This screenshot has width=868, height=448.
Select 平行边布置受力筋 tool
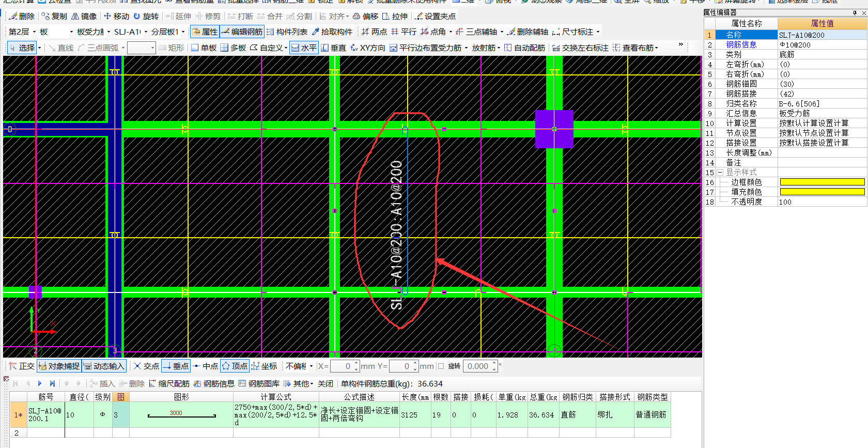pyautogui.click(x=426, y=48)
